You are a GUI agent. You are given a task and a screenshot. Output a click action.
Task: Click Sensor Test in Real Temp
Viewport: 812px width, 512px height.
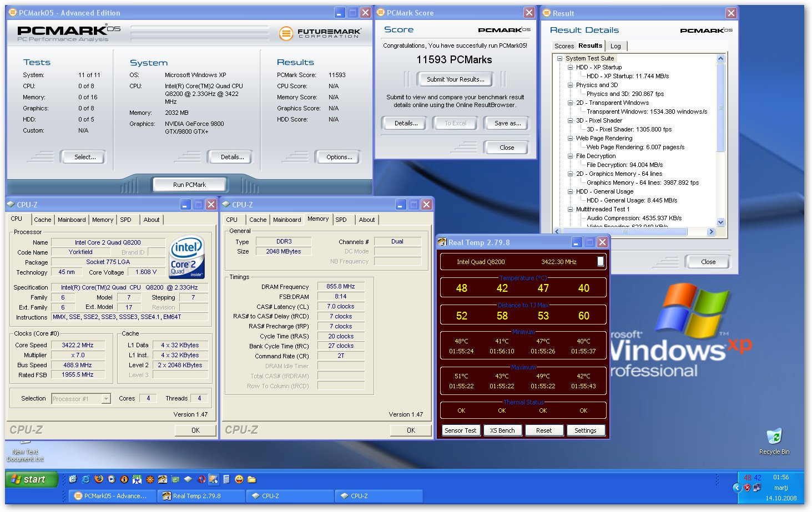[x=460, y=430]
